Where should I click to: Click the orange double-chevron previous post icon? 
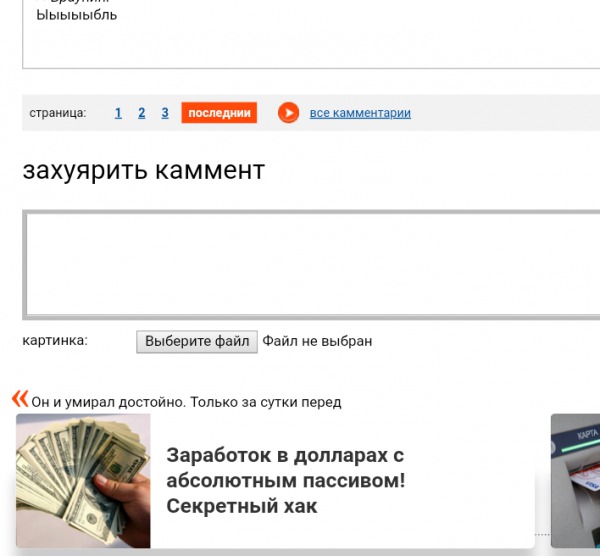coord(20,399)
